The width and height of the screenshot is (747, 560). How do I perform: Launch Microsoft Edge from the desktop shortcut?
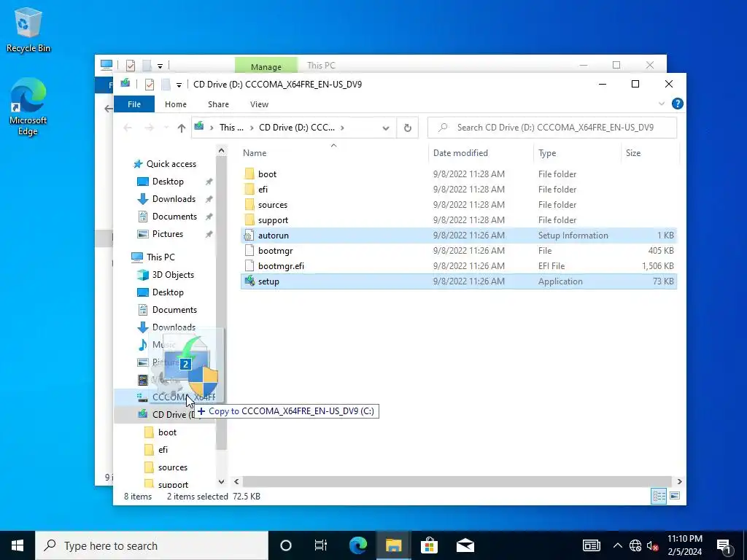tap(28, 106)
